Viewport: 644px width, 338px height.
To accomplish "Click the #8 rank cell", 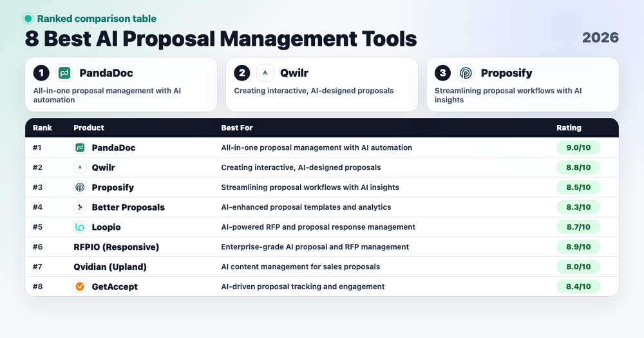I will coord(37,286).
